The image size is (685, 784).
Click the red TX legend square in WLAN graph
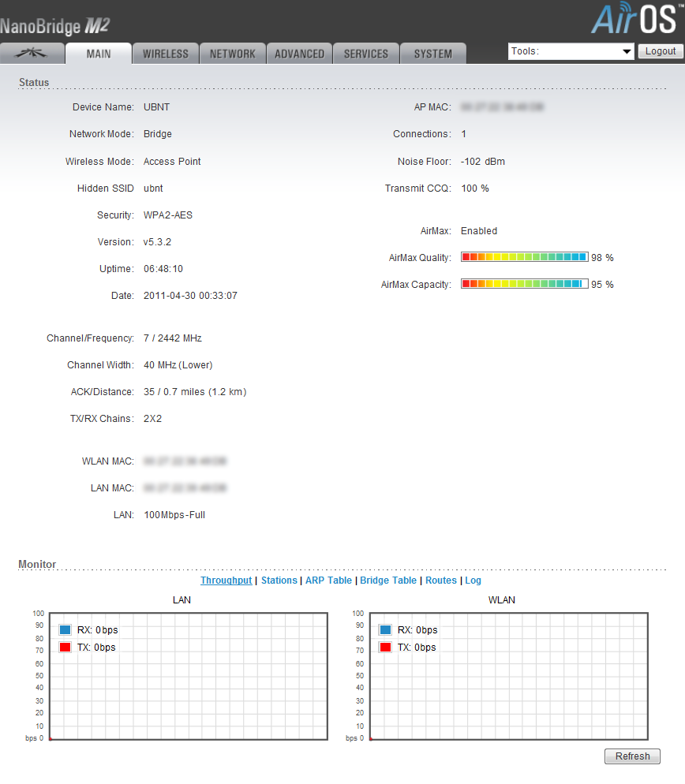pos(385,648)
